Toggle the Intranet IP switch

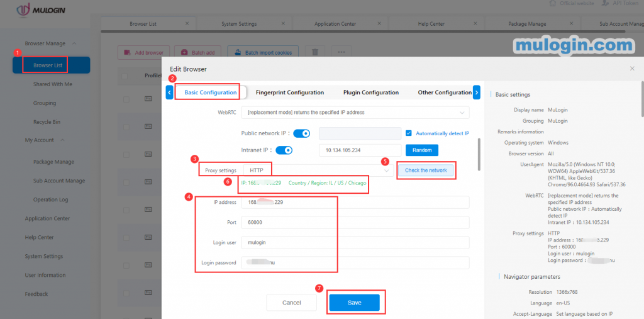point(284,150)
